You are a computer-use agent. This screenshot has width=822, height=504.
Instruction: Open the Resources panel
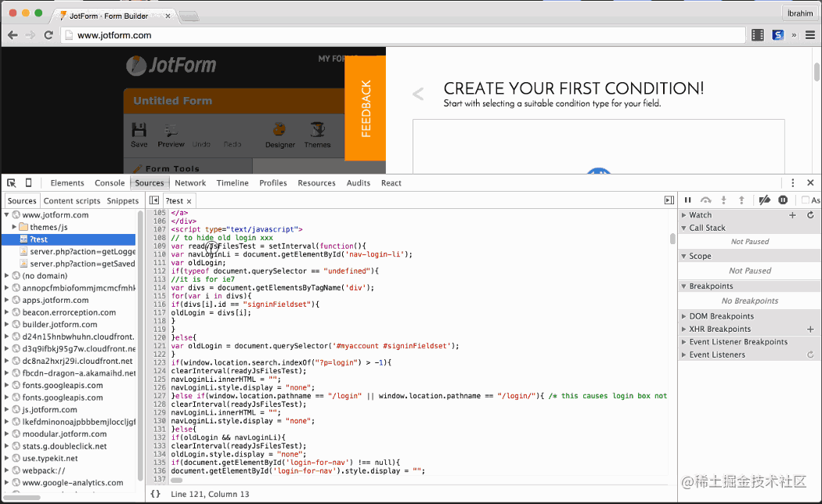tap(316, 183)
